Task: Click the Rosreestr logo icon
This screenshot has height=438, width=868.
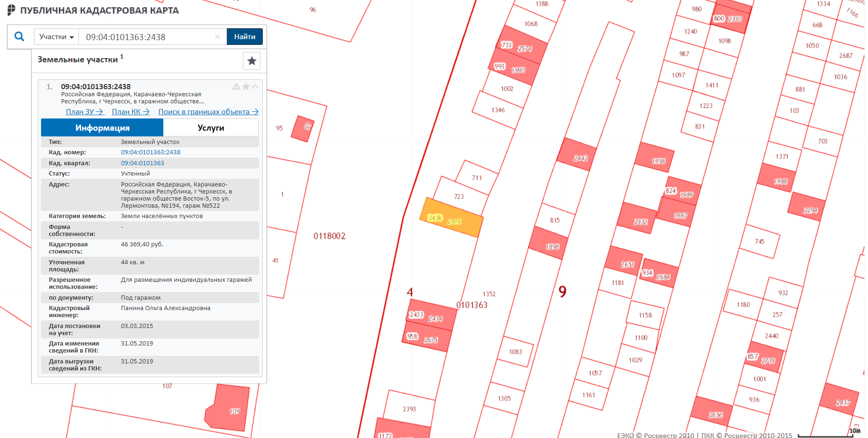Action: point(11,10)
